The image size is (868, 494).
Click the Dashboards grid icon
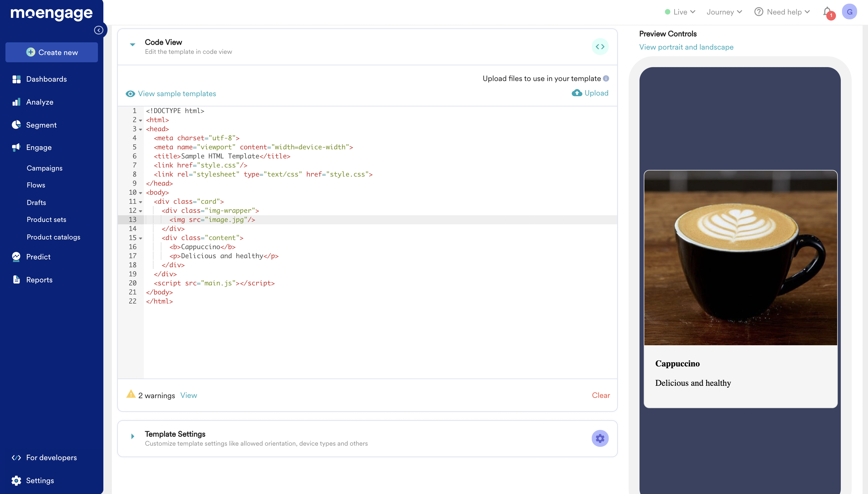[16, 79]
